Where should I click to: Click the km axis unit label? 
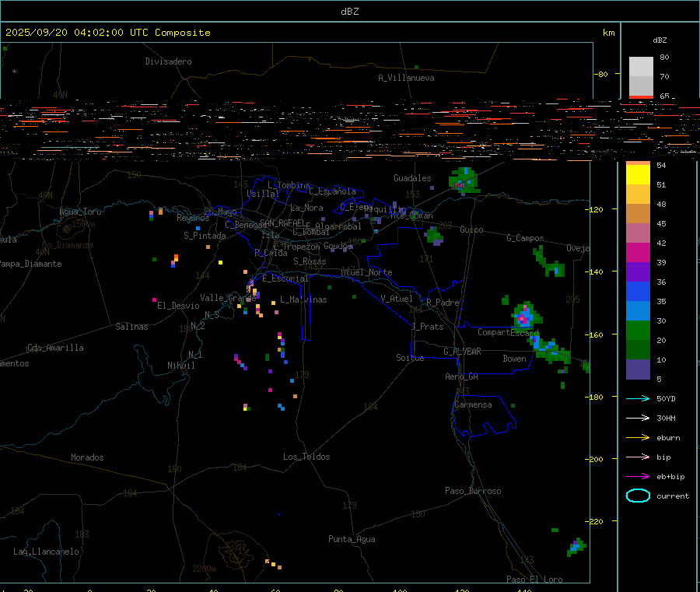(608, 33)
